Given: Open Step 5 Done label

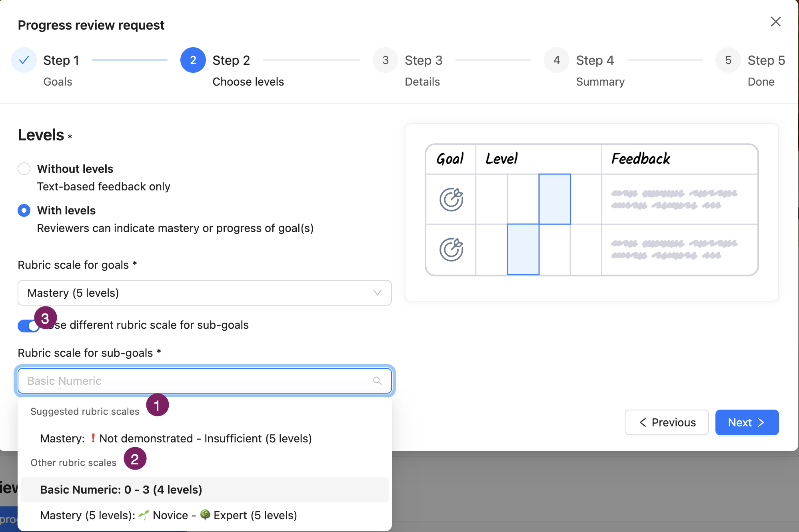Looking at the screenshot, I should click(x=761, y=82).
